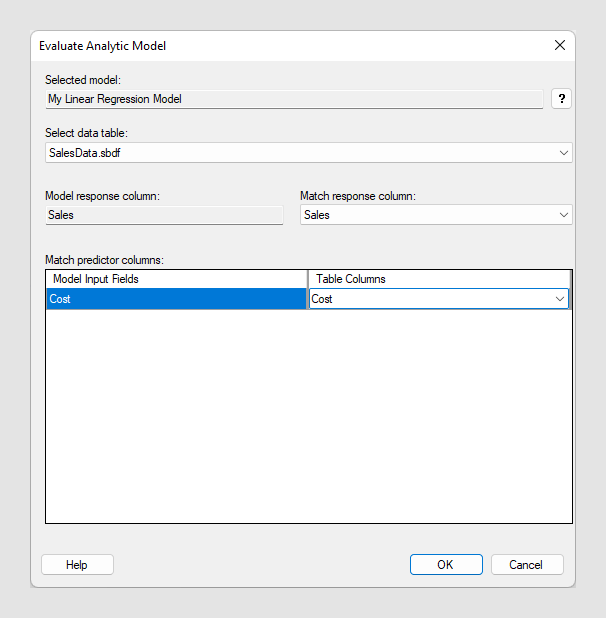Click the question mark button beside Selected model
This screenshot has width=606, height=618.
pos(561,99)
